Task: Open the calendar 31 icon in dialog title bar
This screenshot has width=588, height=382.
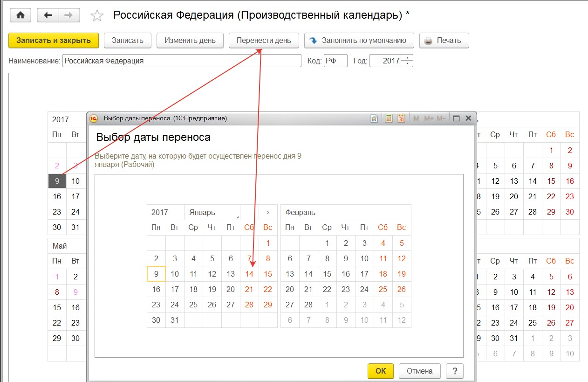Action: click(401, 118)
